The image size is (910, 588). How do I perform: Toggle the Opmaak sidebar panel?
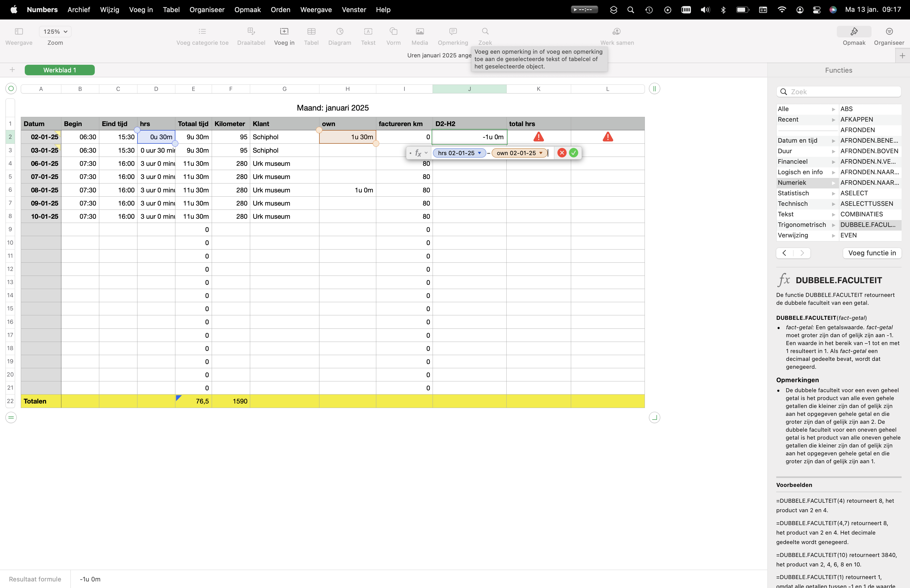tap(853, 32)
